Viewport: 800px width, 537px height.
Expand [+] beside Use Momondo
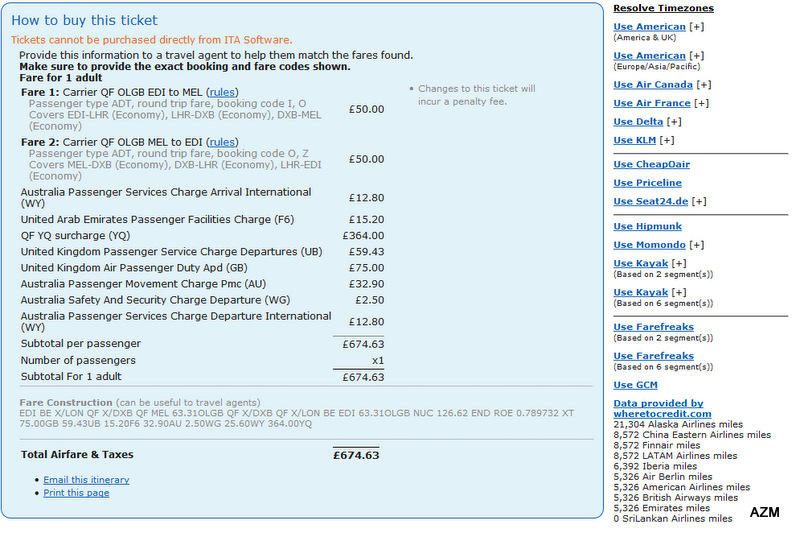696,245
